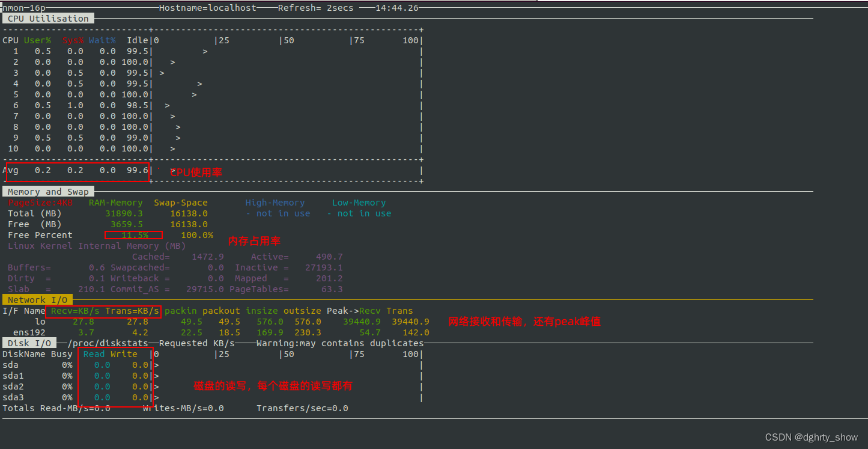Select the 100.0% swap free percent
This screenshot has width=868, height=449.
[196, 235]
